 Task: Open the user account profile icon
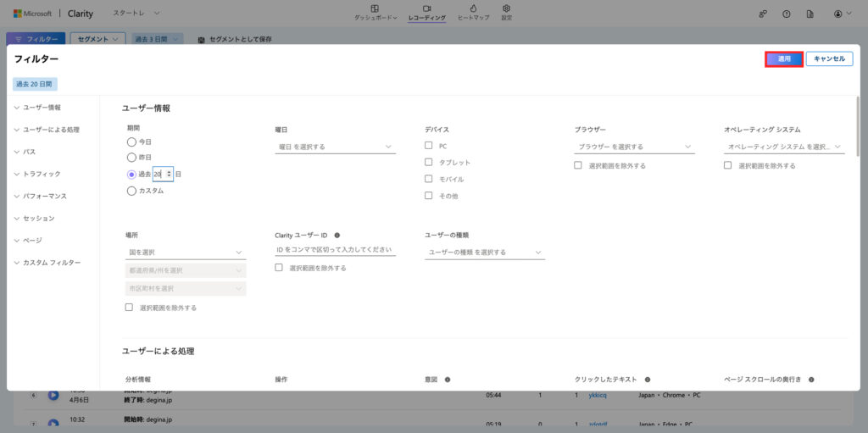pos(837,14)
